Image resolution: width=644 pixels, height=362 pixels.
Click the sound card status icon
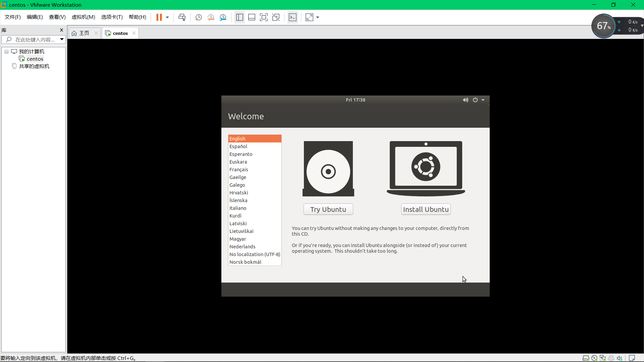[620, 358]
